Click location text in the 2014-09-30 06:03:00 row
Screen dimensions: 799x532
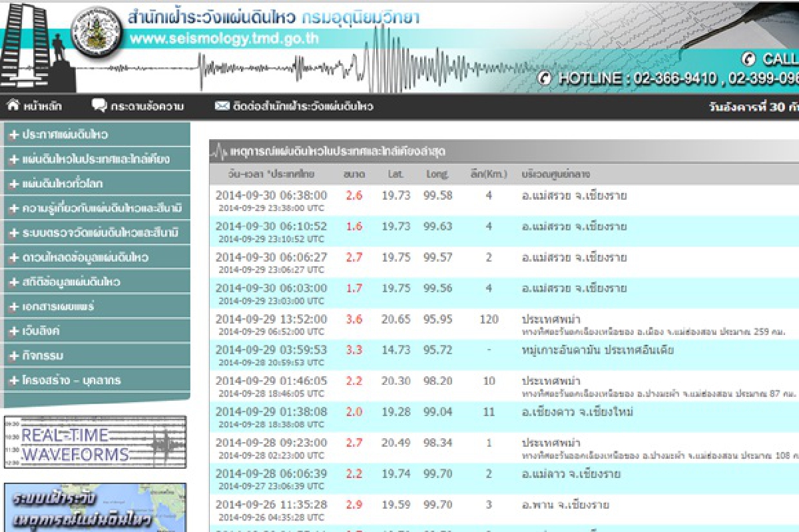tap(574, 288)
